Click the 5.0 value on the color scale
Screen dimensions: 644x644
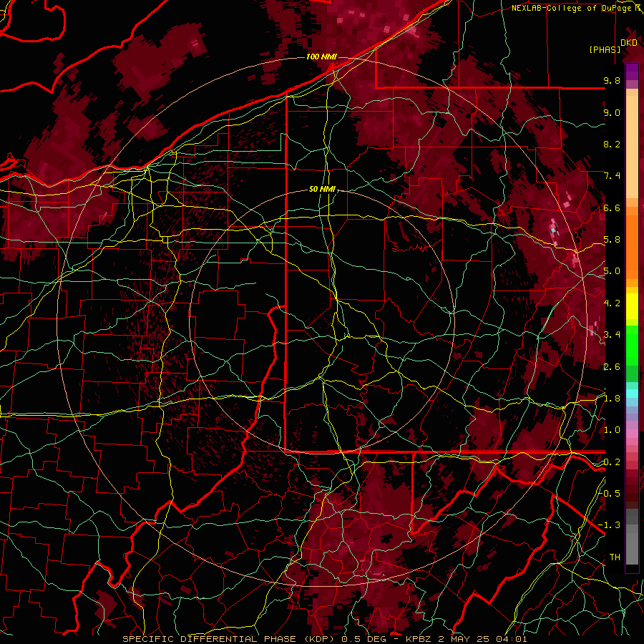[x=612, y=271]
